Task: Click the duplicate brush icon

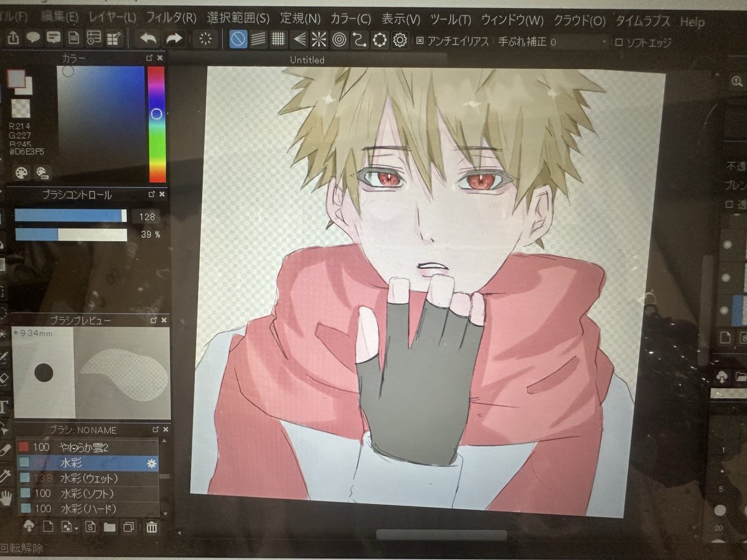Action: [129, 528]
